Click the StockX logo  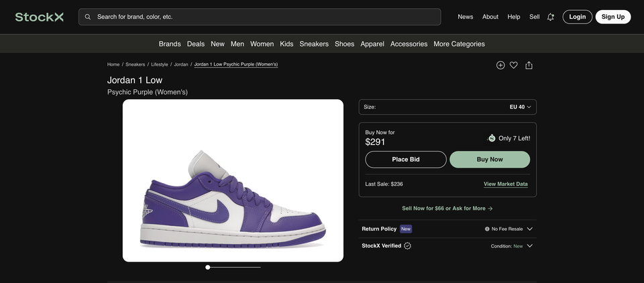[x=40, y=17]
